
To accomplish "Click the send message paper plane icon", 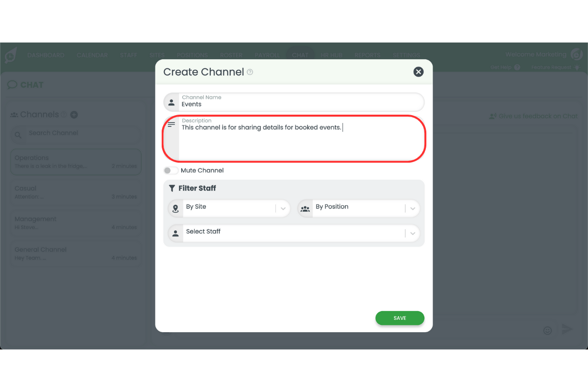I will pos(567,329).
